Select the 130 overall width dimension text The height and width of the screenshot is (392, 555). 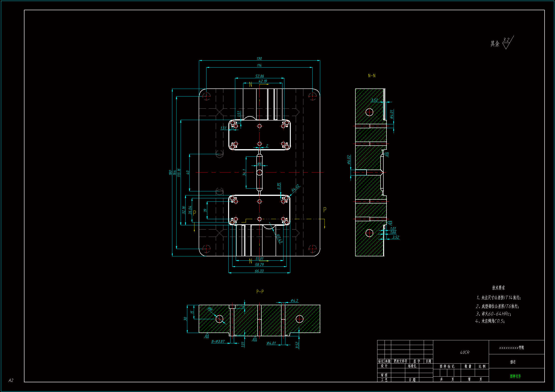pyautogui.click(x=259, y=58)
